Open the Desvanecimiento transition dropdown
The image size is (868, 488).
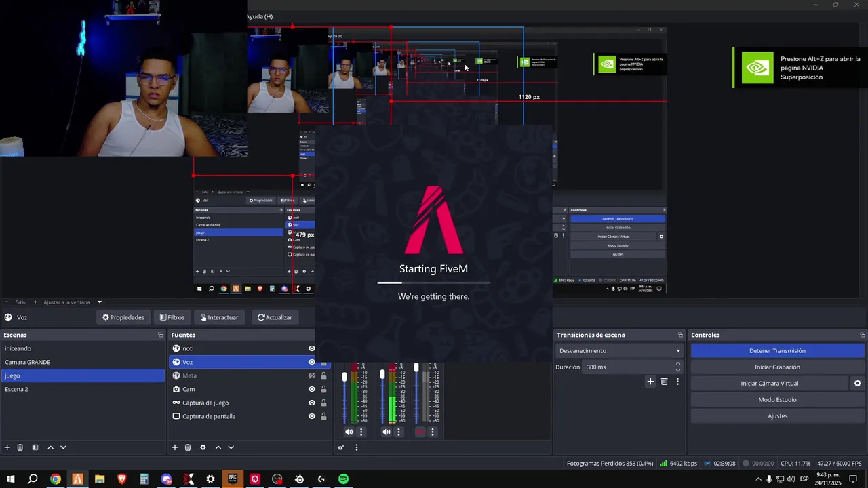point(619,351)
